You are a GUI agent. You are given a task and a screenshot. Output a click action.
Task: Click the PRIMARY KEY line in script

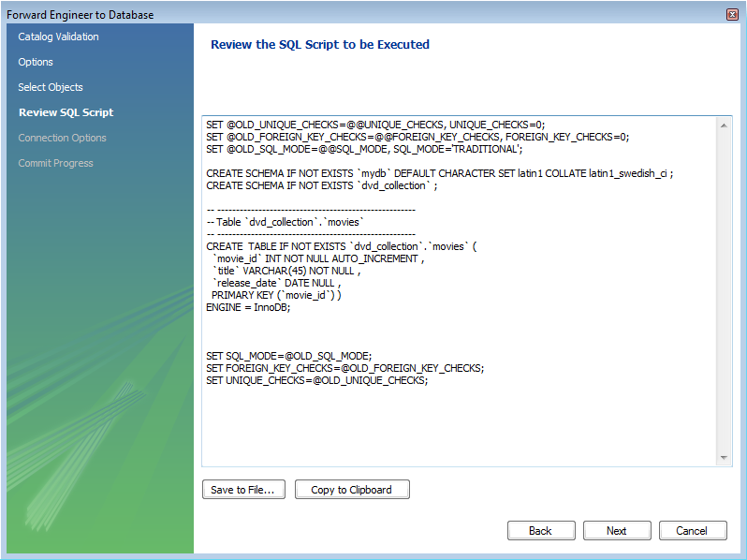pos(276,295)
